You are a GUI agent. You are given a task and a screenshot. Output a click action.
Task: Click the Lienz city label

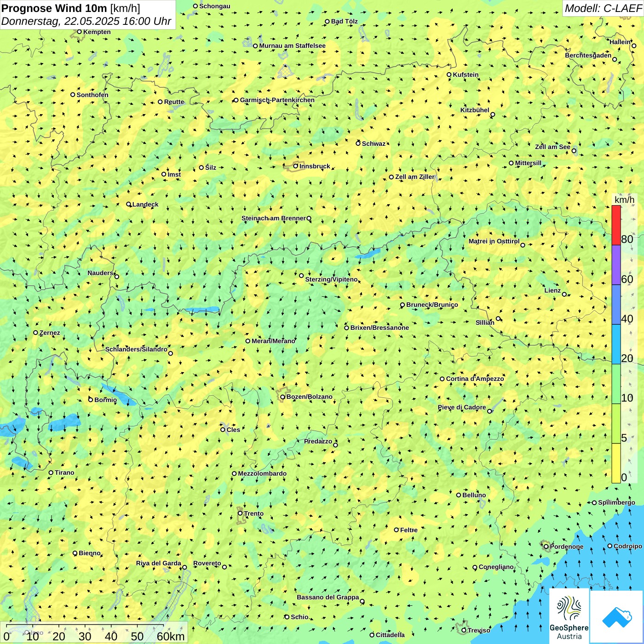(552, 290)
